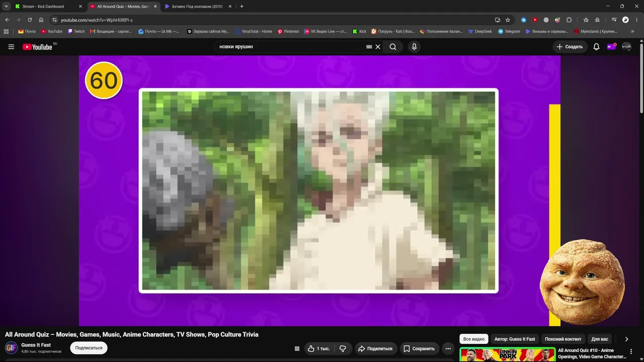Open options for All Around Quiz #10 video
Viewport: 644px width, 362px height.
pyautogui.click(x=631, y=351)
